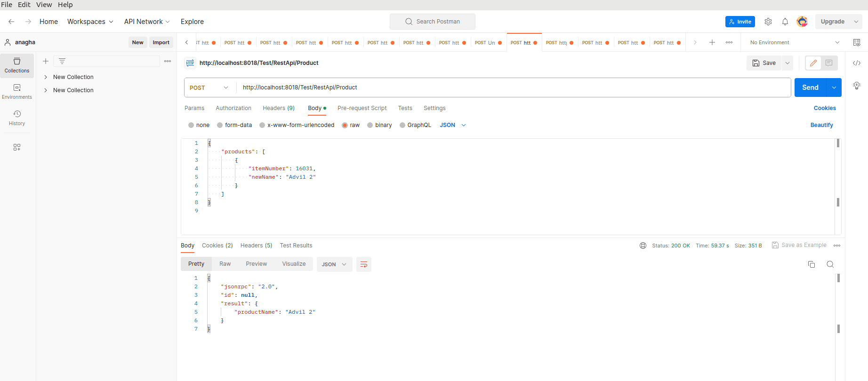Open the File menu
The image size is (868, 381).
7,5
